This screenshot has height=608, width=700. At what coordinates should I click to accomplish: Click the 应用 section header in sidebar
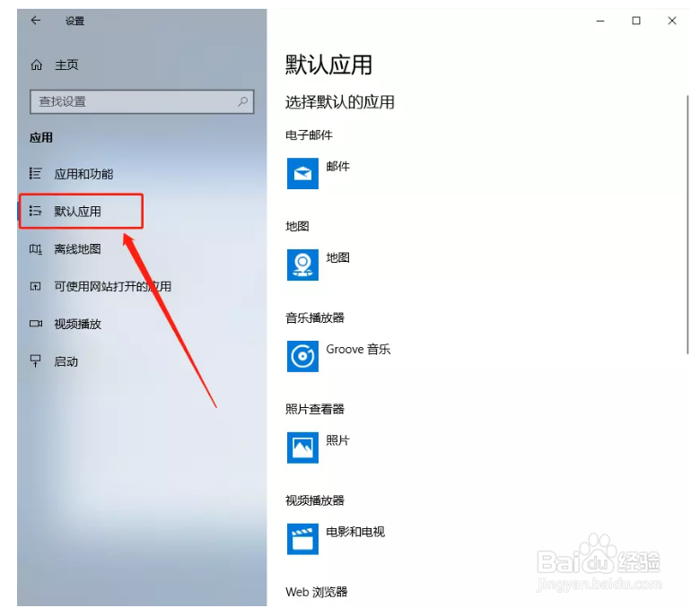pos(41,137)
